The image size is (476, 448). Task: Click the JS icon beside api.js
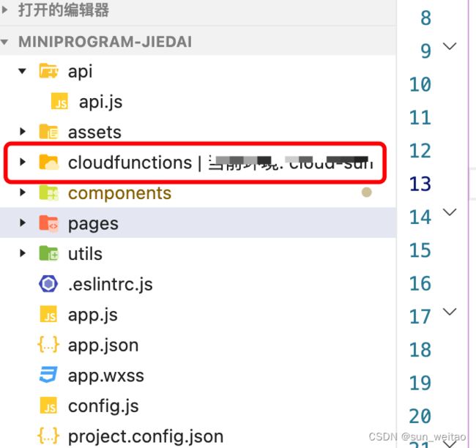[x=59, y=101]
